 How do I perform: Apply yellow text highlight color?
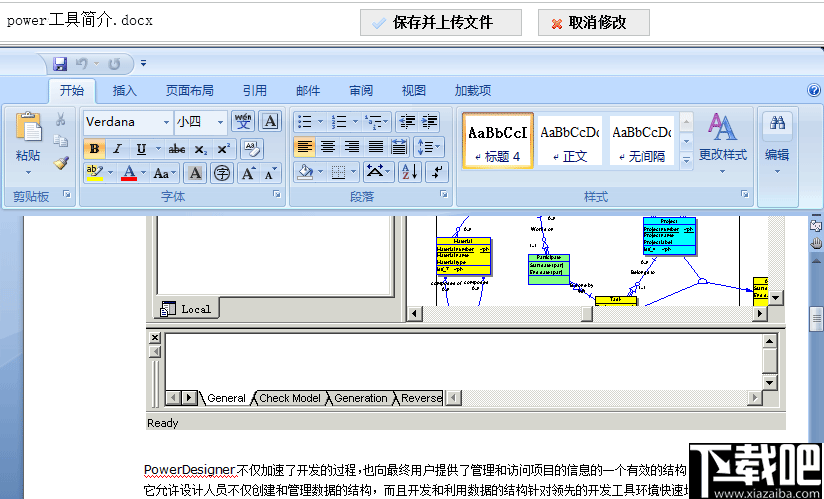[95, 173]
